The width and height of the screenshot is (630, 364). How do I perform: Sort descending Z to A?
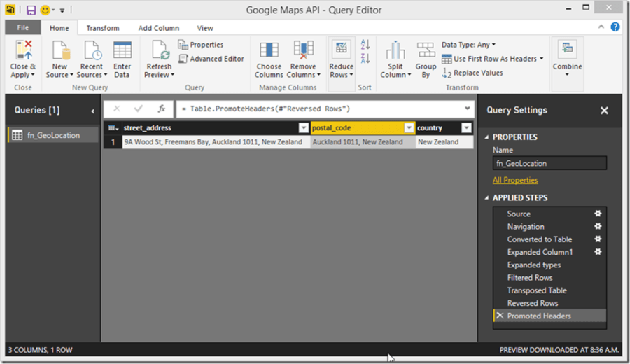coord(365,58)
